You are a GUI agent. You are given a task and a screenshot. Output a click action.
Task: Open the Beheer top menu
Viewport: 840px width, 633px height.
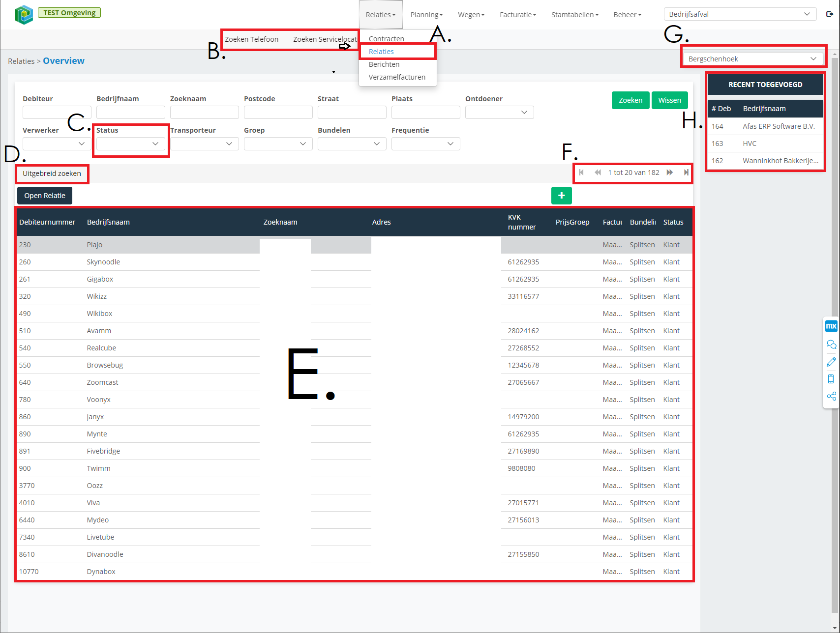coord(628,15)
